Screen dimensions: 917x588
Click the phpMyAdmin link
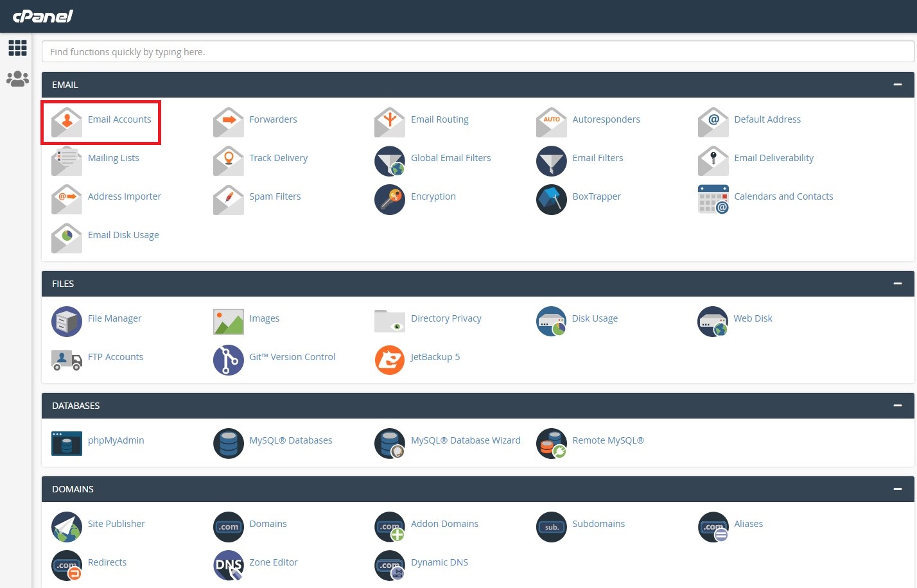pyautogui.click(x=116, y=440)
